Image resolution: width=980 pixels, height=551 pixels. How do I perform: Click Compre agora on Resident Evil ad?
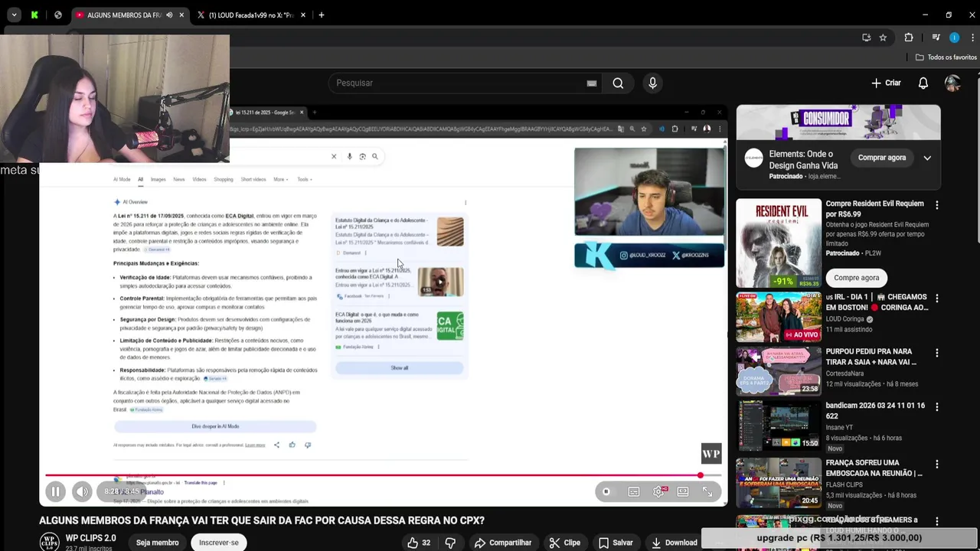point(857,278)
